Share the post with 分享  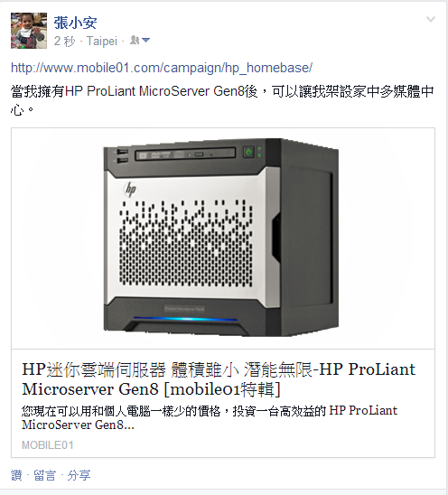point(79,475)
